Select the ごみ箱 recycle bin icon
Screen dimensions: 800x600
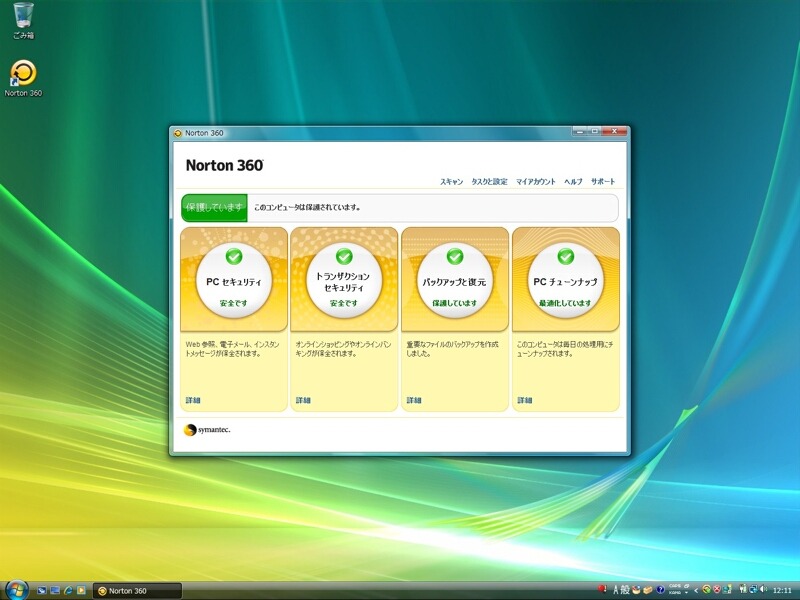coord(23,21)
